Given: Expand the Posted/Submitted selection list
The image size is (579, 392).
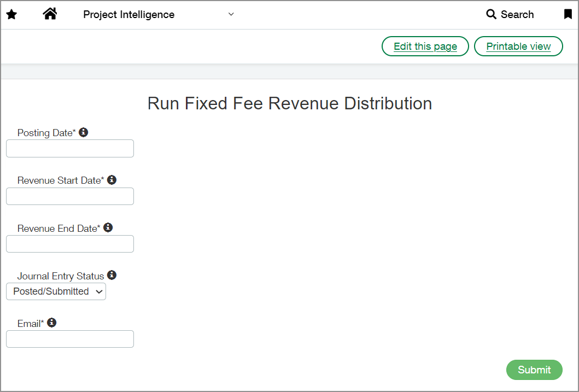Looking at the screenshot, I should pyautogui.click(x=56, y=291).
